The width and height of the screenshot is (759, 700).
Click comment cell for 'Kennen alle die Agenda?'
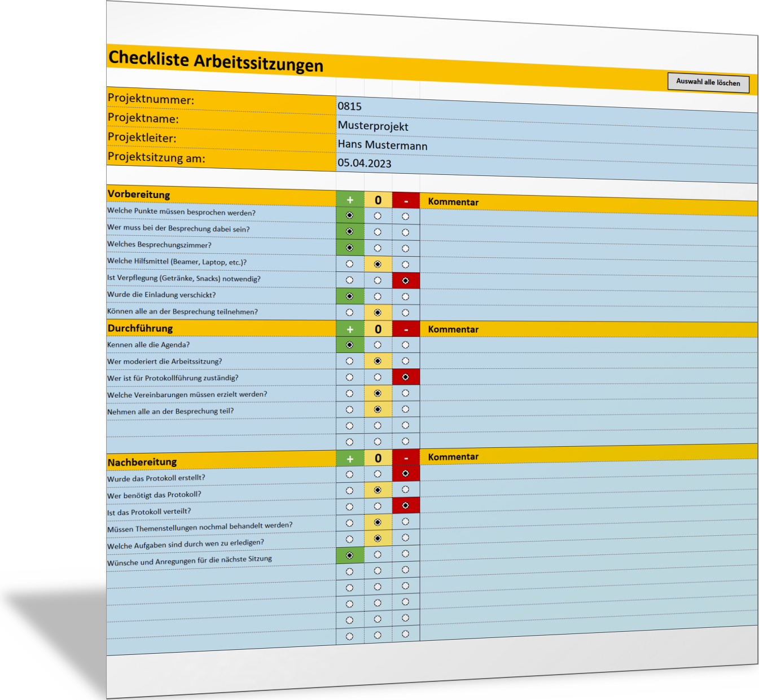point(589,345)
